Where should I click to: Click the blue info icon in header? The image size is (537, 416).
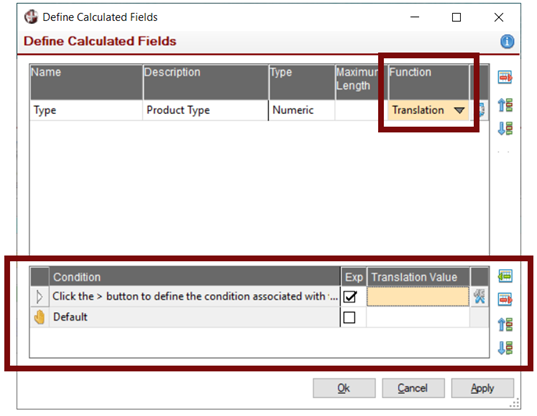click(507, 41)
